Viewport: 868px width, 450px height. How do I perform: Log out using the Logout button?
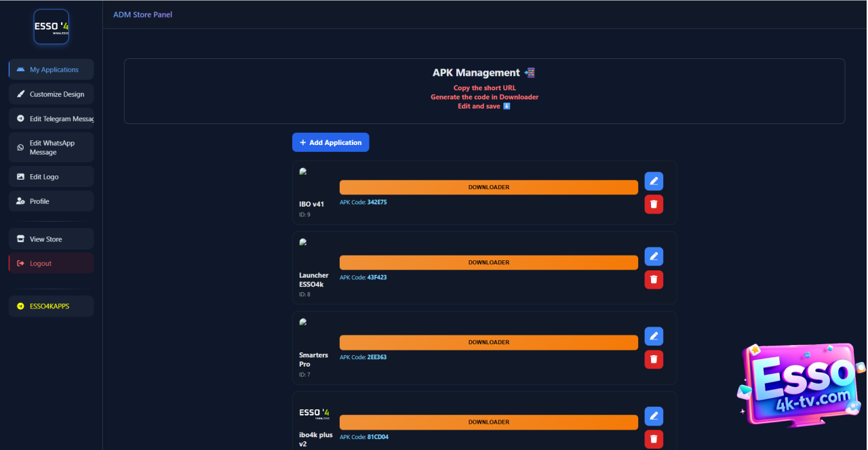[x=52, y=264]
